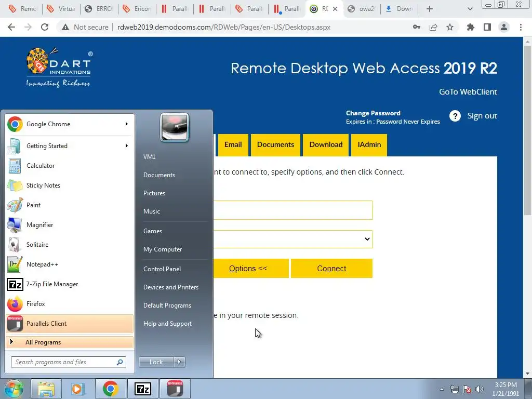532x399 pixels.
Task: Follow the GoTo WebClient link
Action: (468, 92)
